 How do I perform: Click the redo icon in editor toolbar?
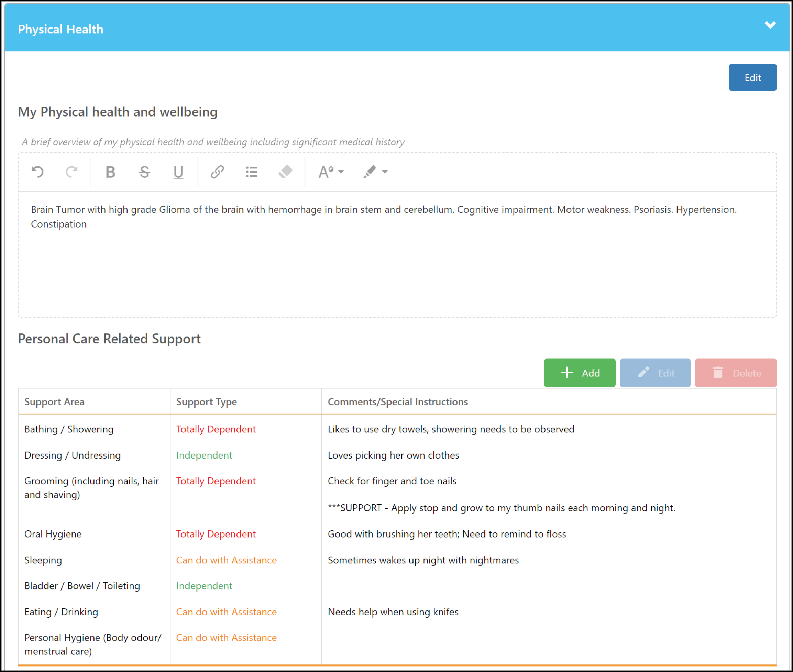pyautogui.click(x=71, y=172)
